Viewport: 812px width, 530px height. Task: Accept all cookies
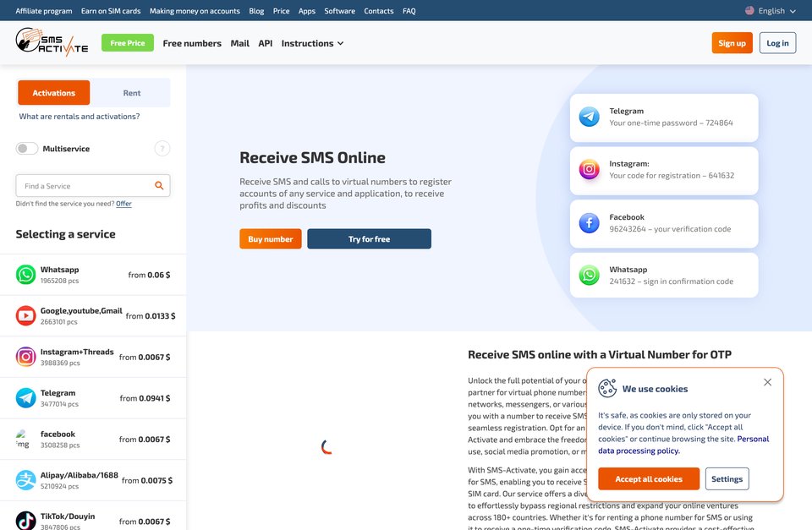pos(649,478)
